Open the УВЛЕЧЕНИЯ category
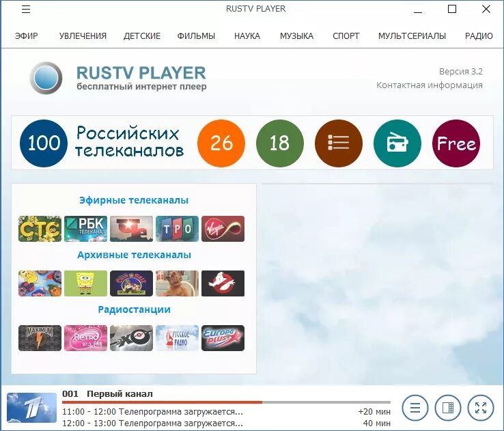This screenshot has height=431, width=504. 83,36
